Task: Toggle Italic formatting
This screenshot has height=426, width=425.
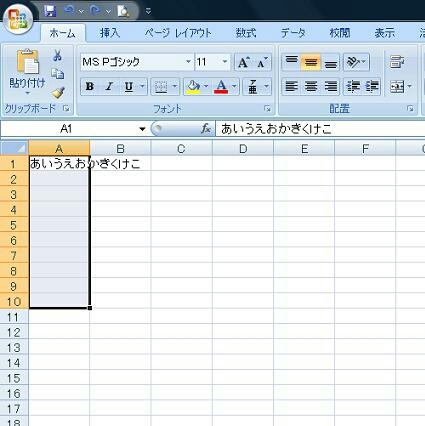Action: pyautogui.click(x=109, y=87)
